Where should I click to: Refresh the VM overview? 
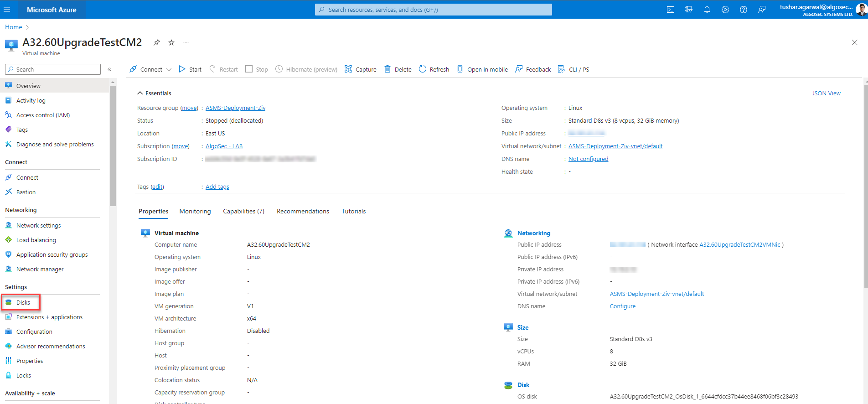[x=434, y=69]
